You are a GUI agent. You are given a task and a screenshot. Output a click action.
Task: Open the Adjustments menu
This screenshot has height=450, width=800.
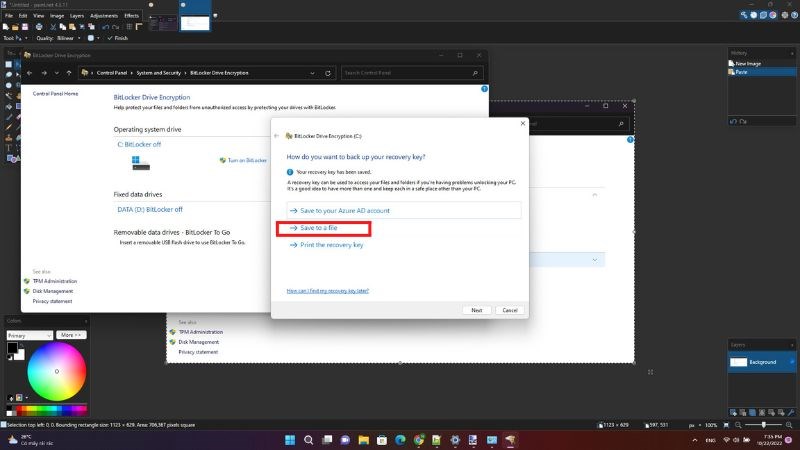pyautogui.click(x=103, y=16)
